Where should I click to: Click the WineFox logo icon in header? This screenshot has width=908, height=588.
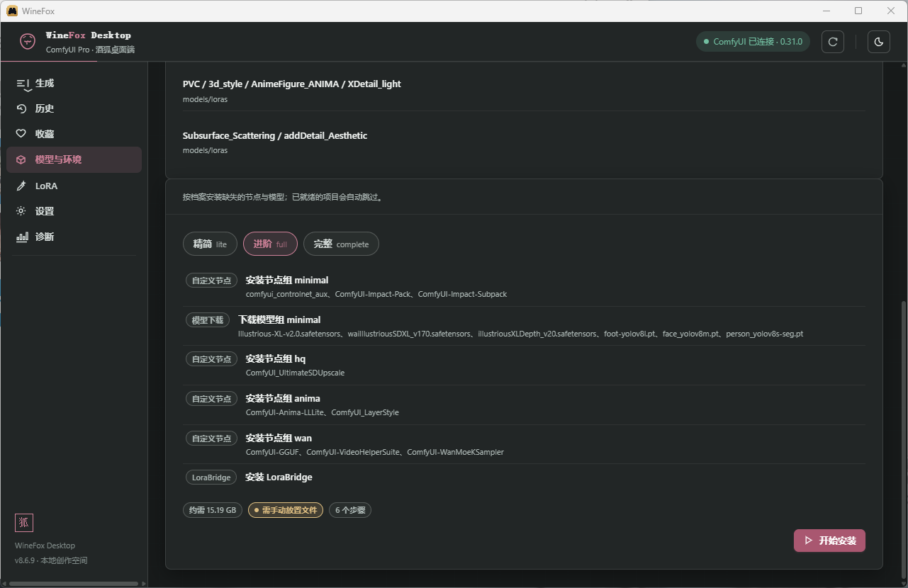point(28,41)
